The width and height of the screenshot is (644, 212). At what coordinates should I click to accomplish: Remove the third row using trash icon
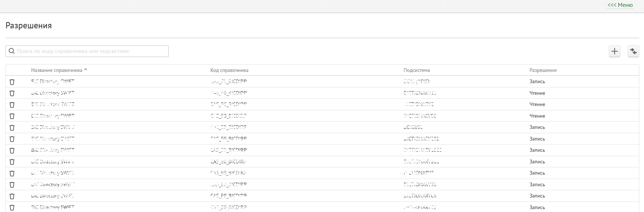tap(12, 105)
